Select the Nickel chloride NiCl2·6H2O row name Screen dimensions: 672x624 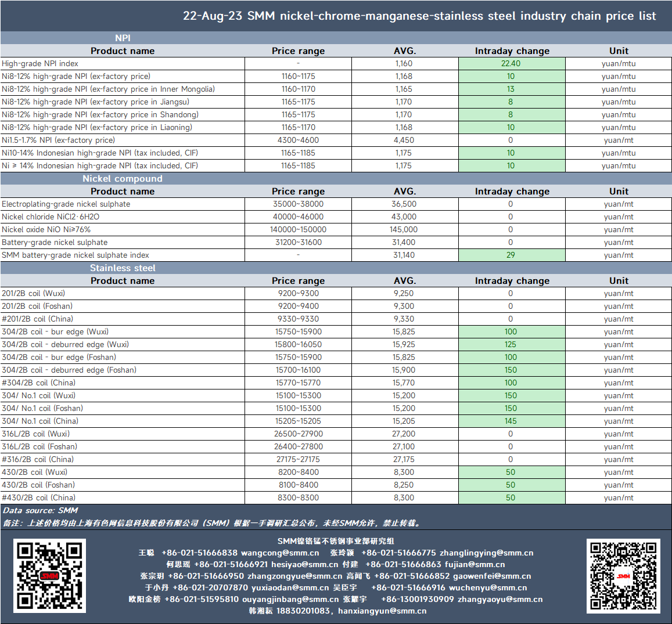click(x=51, y=217)
